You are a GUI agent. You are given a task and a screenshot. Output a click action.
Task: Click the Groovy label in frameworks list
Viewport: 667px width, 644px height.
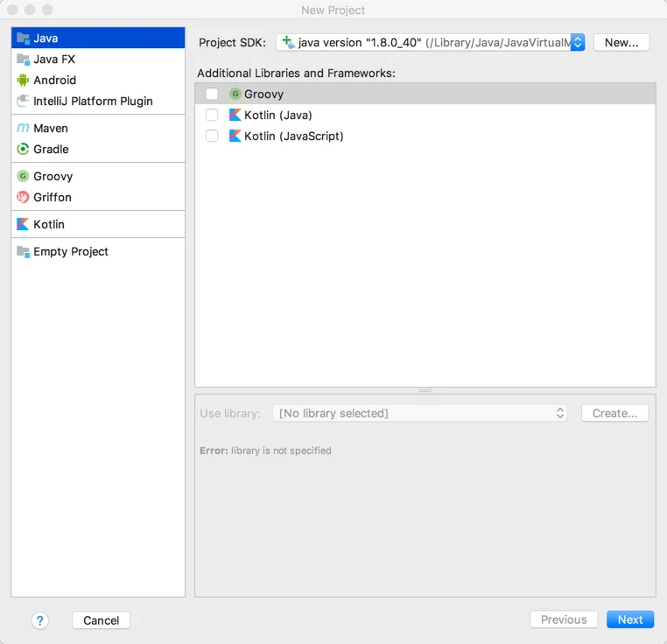pyautogui.click(x=263, y=94)
